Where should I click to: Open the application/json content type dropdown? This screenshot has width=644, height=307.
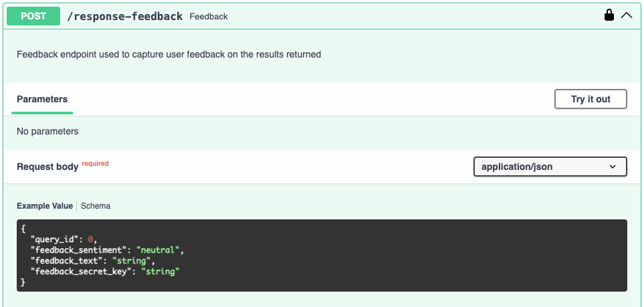(x=549, y=167)
